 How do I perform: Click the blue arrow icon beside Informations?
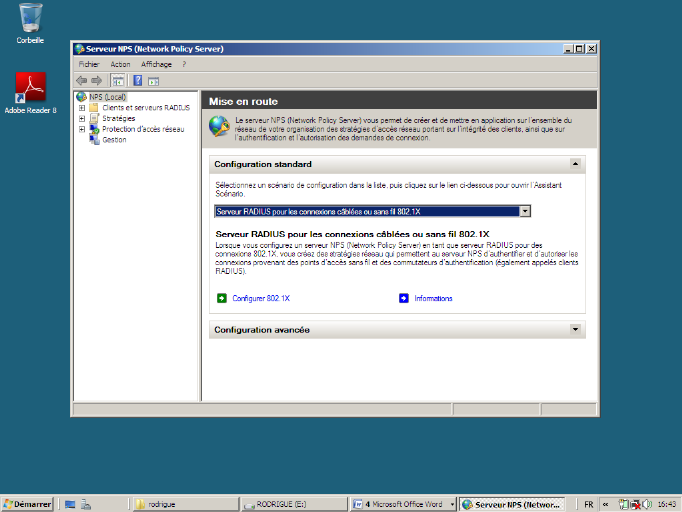point(404,298)
